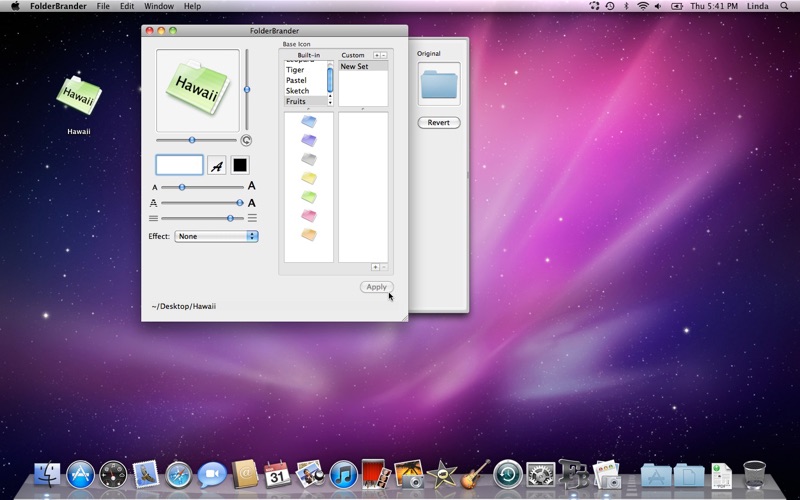Select the orange folder base icon

(x=309, y=235)
